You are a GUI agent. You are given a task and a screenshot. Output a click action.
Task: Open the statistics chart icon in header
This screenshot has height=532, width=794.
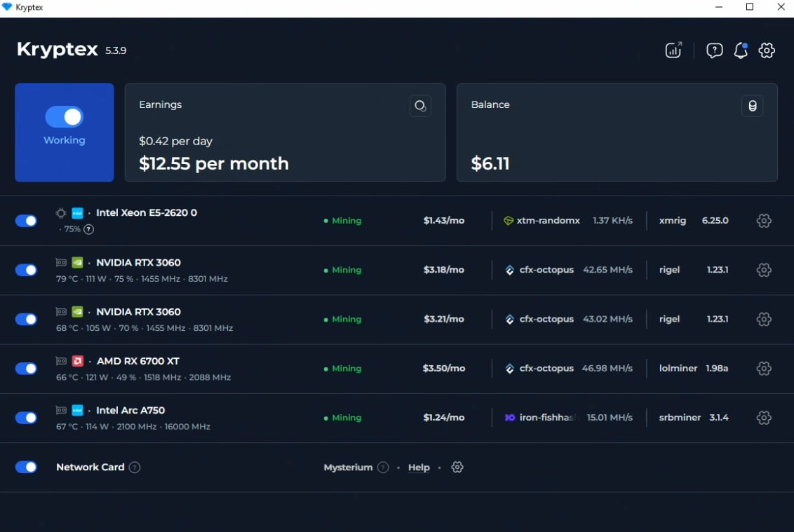[673, 50]
